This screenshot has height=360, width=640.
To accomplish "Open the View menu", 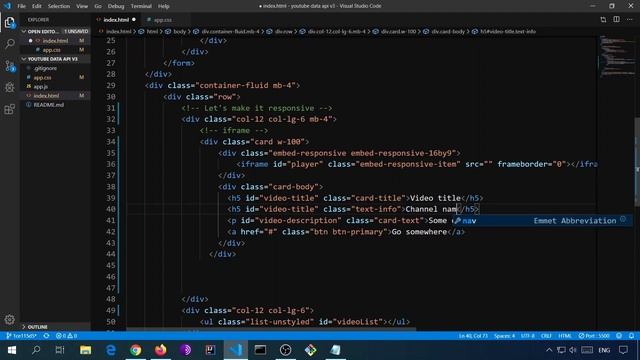I will tap(82, 6).
